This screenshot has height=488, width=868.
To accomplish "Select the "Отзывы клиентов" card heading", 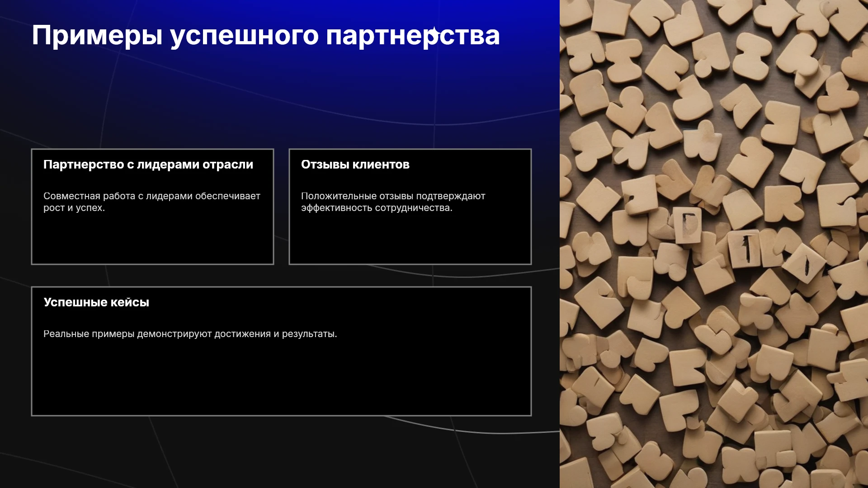I will 355,164.
